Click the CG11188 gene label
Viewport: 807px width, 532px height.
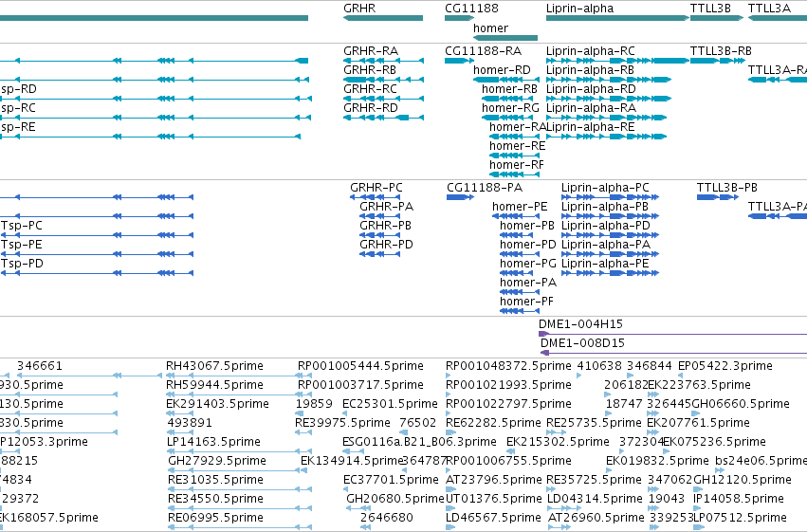(471, 9)
